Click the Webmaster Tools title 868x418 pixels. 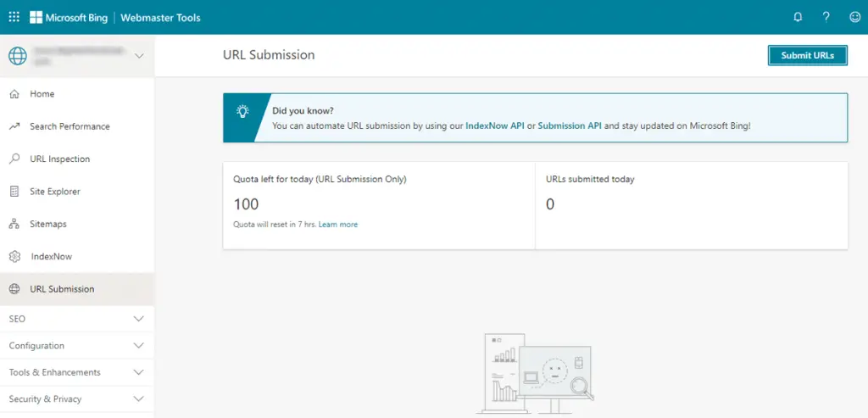coord(160,18)
